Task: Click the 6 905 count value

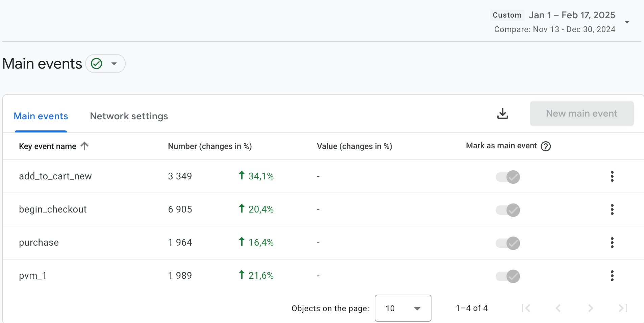Action: click(x=180, y=209)
